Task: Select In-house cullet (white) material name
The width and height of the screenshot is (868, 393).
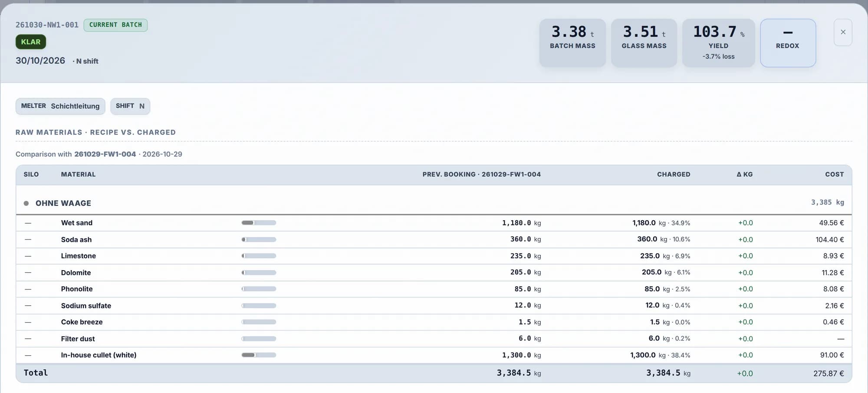Action: pos(99,355)
